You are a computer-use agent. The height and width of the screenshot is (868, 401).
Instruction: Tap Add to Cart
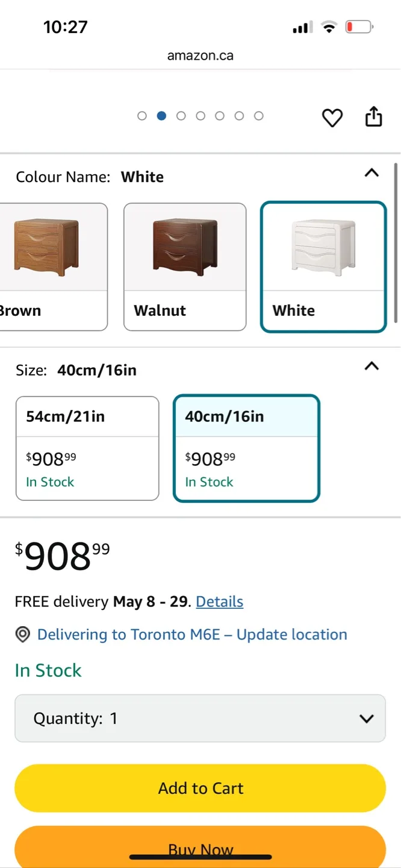pyautogui.click(x=200, y=788)
